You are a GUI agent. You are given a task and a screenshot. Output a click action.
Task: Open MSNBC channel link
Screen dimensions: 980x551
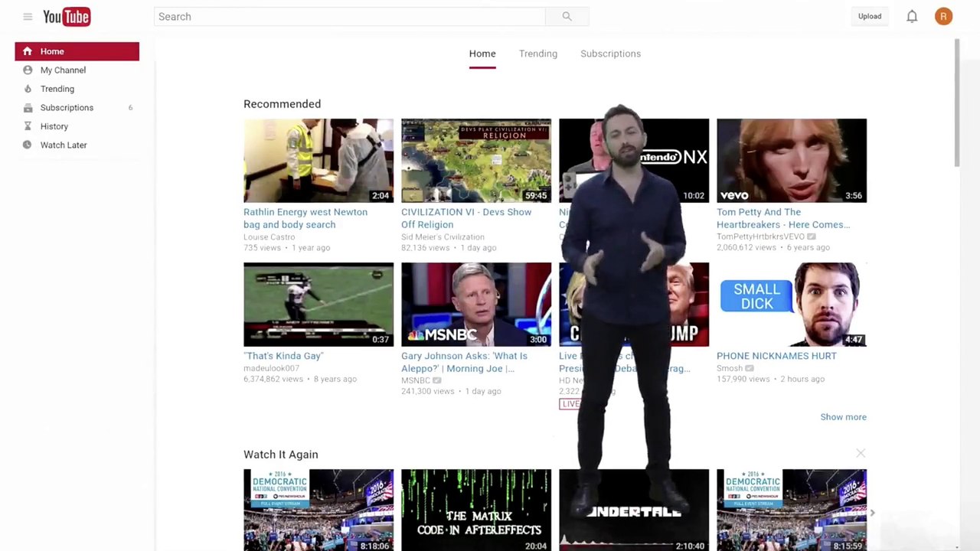pyautogui.click(x=416, y=380)
